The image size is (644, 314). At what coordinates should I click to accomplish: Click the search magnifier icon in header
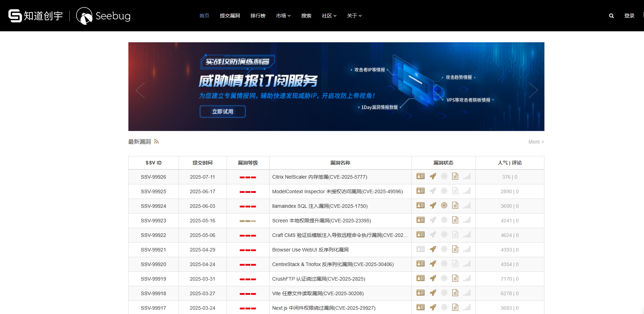(x=611, y=16)
